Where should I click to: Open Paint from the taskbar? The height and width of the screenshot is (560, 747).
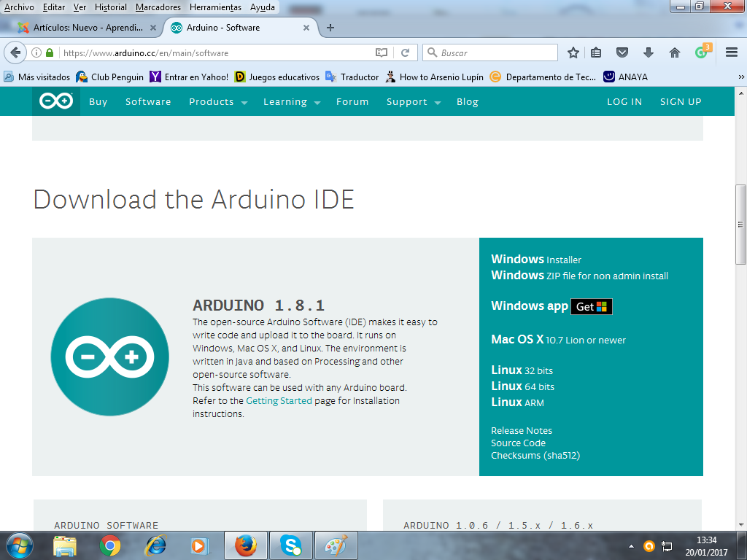[x=336, y=545]
